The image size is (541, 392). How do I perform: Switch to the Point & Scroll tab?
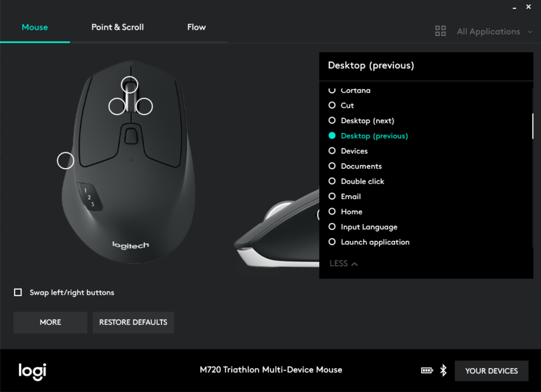pos(117,27)
